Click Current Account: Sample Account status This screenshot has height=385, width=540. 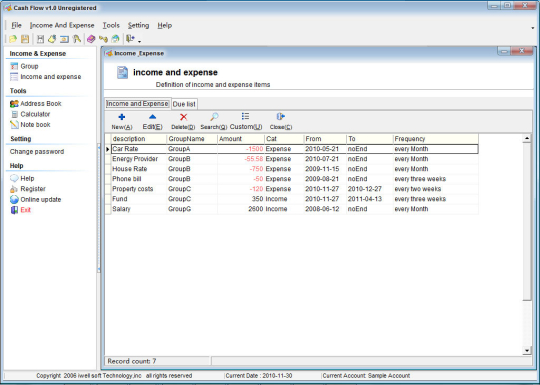[366, 376]
